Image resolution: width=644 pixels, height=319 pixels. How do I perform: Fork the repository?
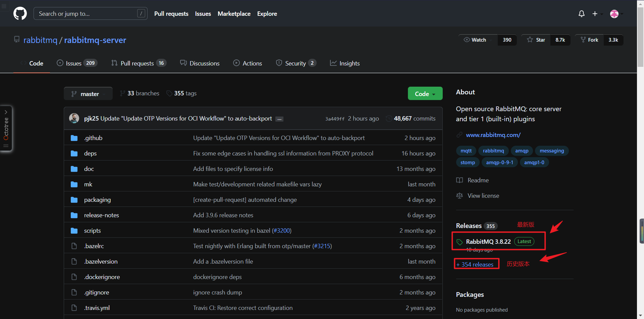click(x=590, y=40)
